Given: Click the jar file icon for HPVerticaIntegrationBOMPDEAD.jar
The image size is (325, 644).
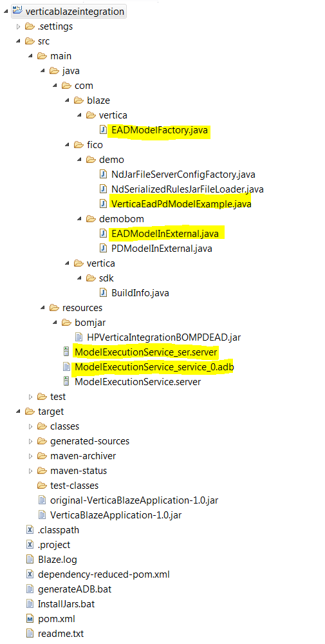Looking at the screenshot, I should [x=79, y=337].
